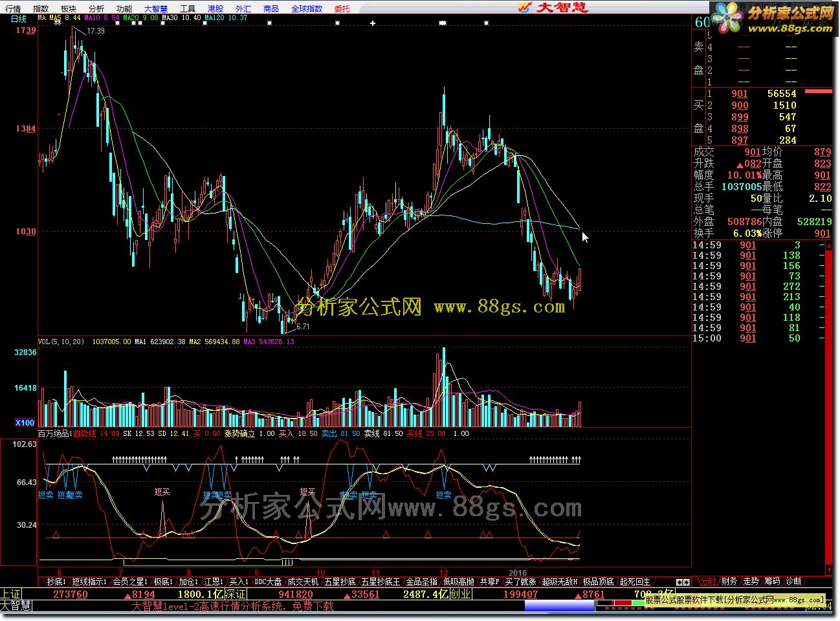The width and height of the screenshot is (840, 621).
Task: Click the 大智慧level-2 ticker message
Action: tap(232, 607)
